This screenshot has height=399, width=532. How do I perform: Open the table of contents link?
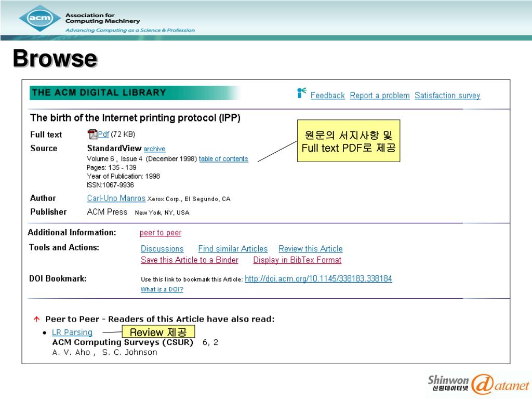pos(223,159)
